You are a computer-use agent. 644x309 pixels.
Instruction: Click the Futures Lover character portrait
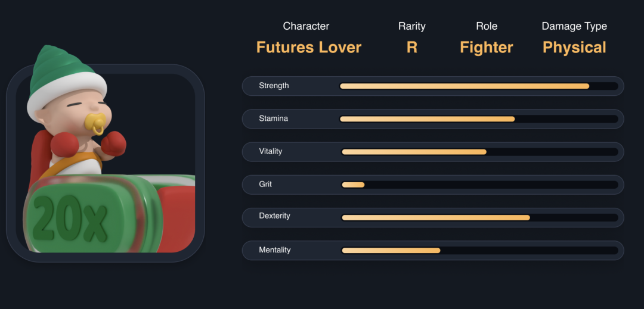[x=105, y=162]
